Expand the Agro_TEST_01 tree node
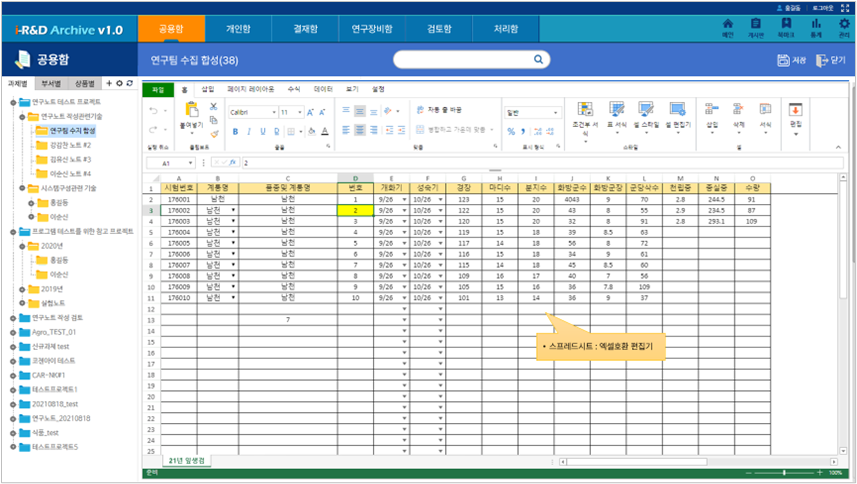857x484 pixels. [x=13, y=332]
